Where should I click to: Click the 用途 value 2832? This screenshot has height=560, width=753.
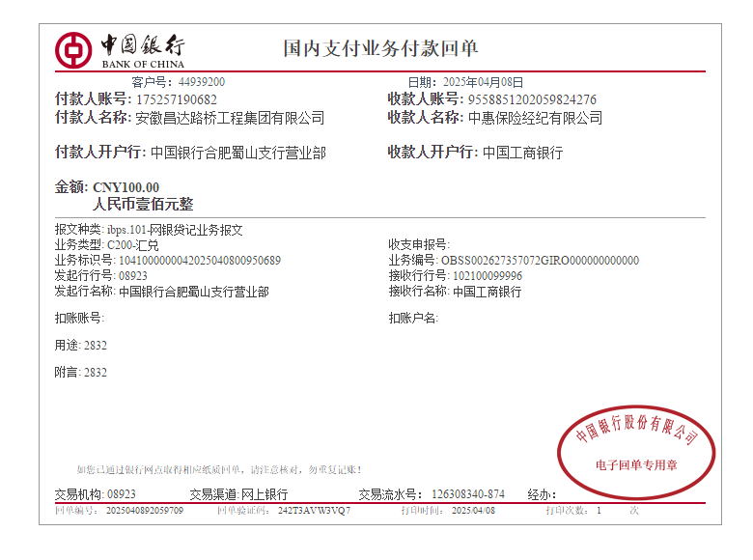click(96, 345)
